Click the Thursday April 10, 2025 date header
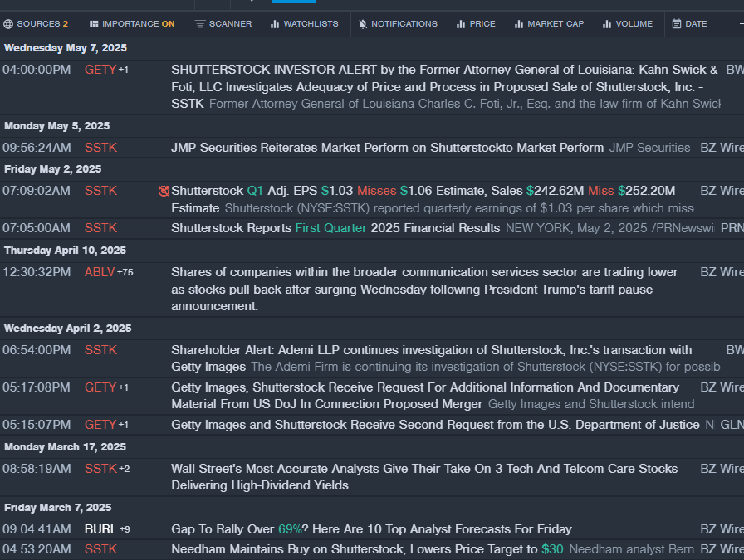This screenshot has height=560, width=744. click(x=65, y=251)
